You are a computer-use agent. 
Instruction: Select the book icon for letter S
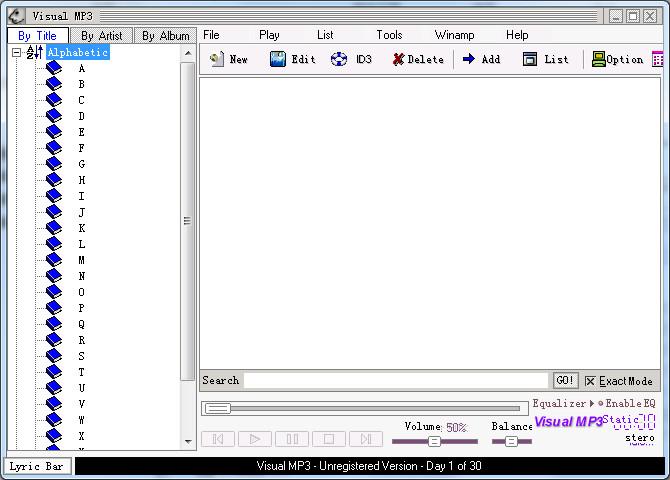(54, 356)
